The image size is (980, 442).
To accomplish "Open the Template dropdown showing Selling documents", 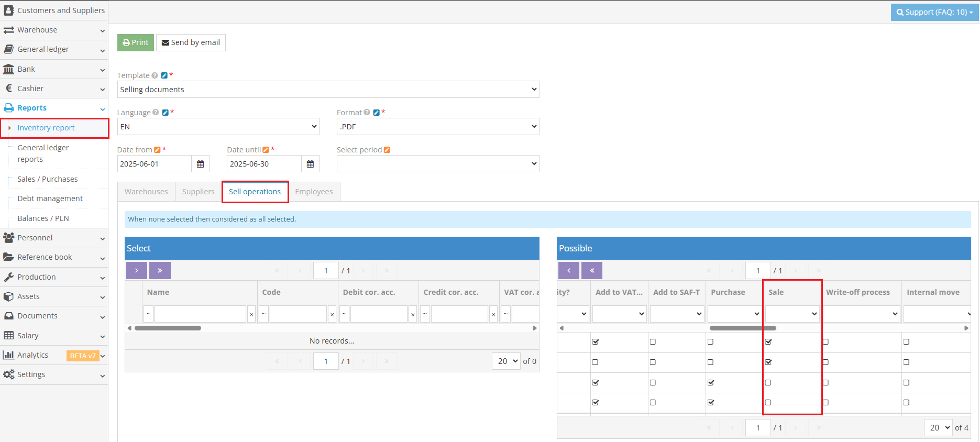I will 328,90.
